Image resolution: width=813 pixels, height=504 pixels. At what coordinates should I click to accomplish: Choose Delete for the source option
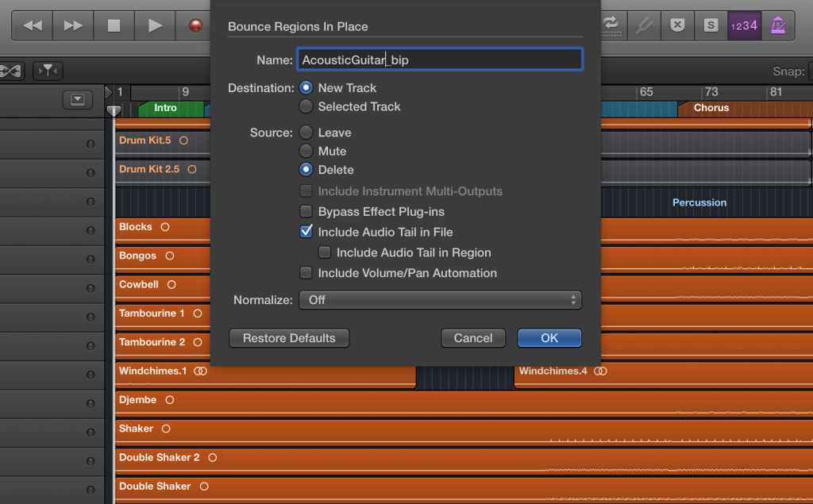point(306,170)
